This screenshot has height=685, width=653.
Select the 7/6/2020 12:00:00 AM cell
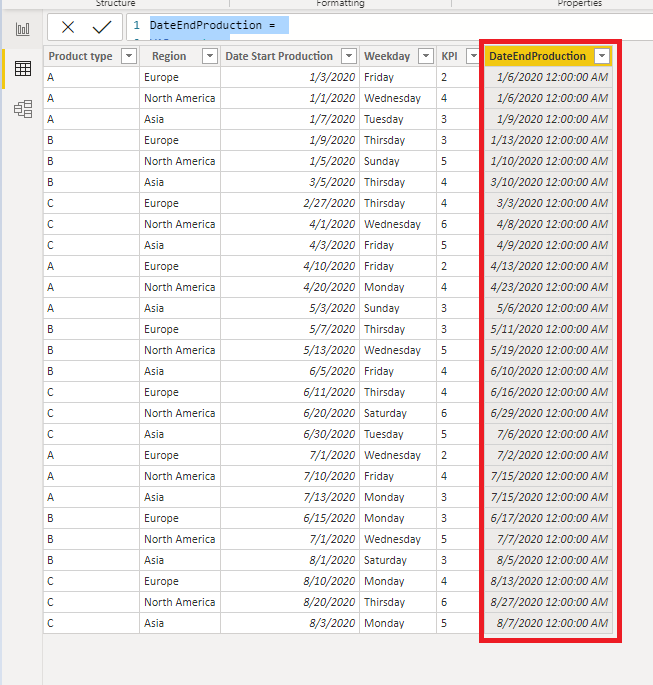548,434
